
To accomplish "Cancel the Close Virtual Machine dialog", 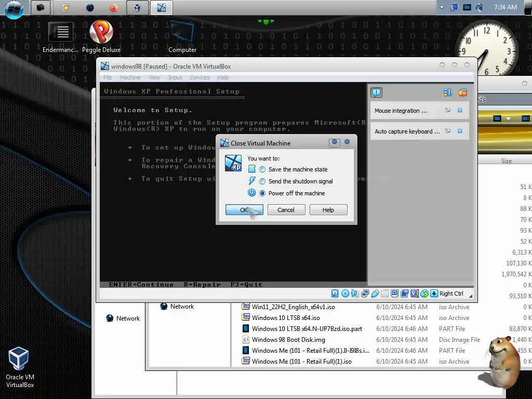I will (286, 210).
